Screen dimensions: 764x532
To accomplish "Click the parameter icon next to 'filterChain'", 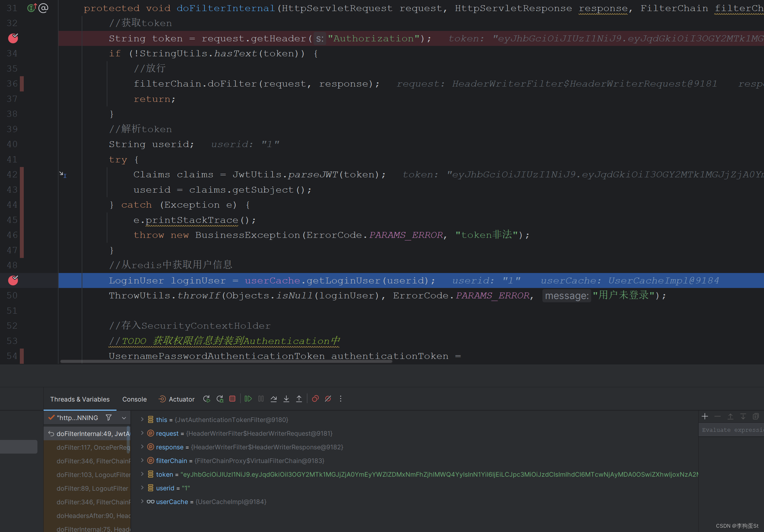I will coord(150,460).
